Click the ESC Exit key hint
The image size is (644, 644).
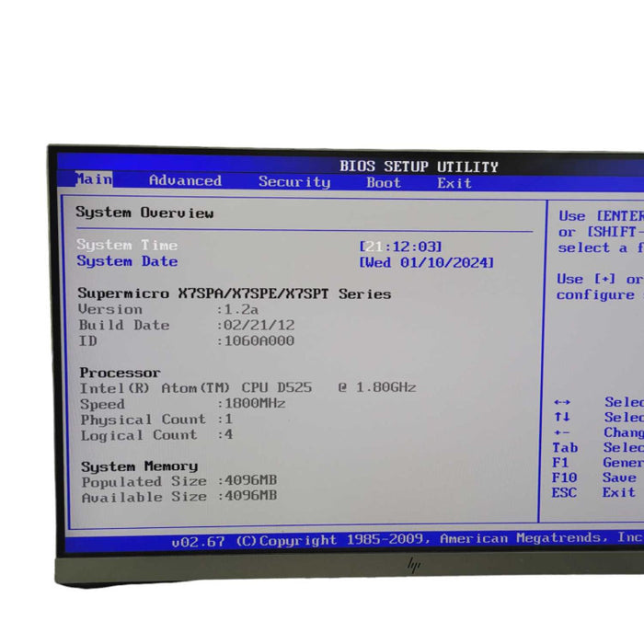(594, 492)
